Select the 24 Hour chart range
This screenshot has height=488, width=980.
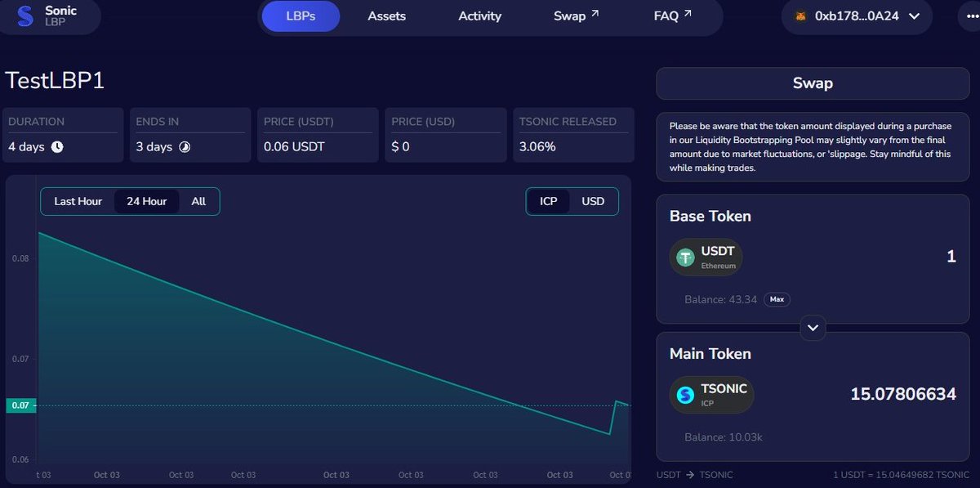click(x=146, y=201)
